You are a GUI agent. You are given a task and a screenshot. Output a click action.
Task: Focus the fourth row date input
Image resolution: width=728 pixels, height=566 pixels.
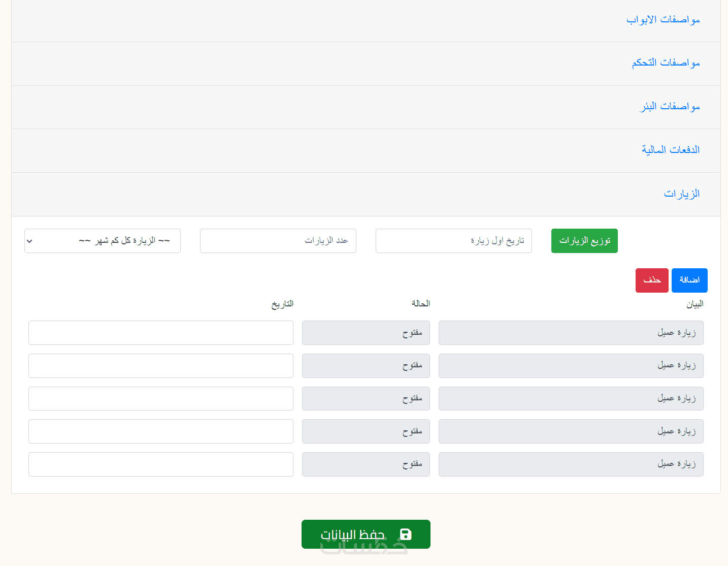click(x=161, y=431)
